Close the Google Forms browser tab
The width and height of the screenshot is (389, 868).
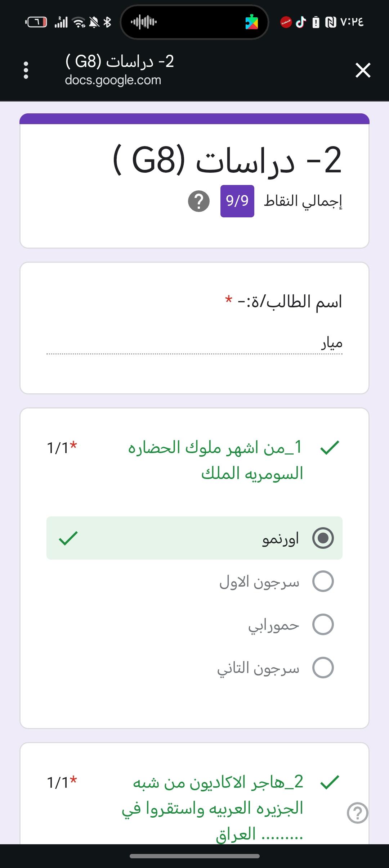point(363,70)
